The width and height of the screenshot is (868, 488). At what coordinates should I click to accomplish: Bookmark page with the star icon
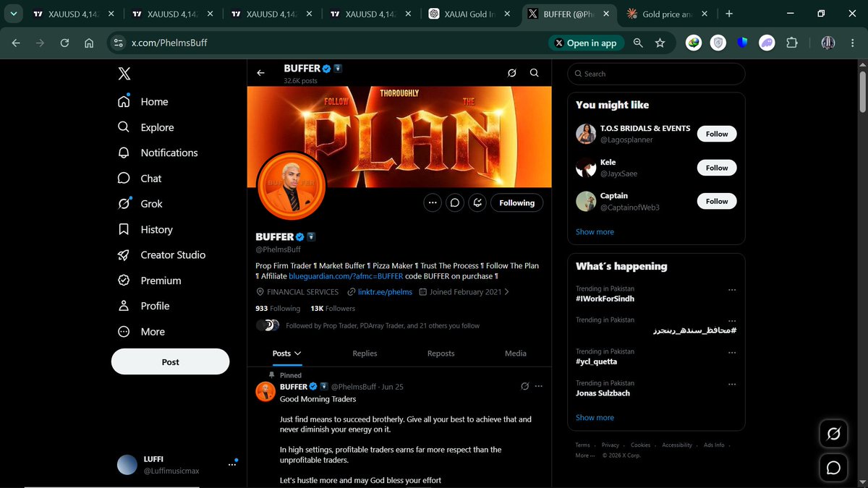(x=660, y=43)
